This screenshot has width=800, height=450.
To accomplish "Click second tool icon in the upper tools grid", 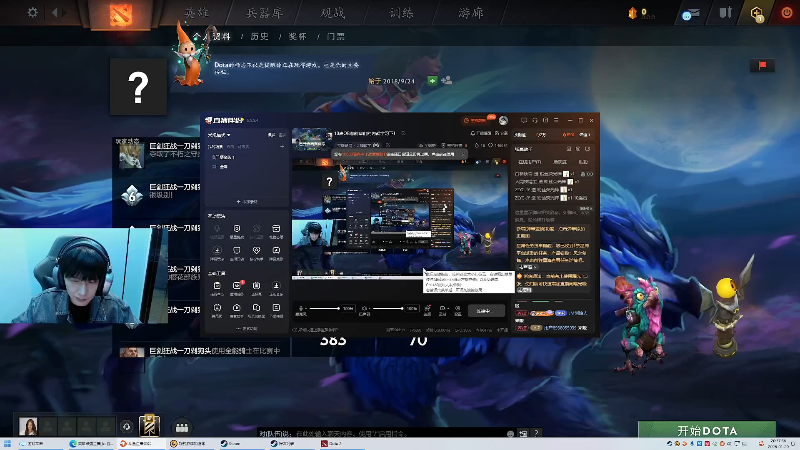I will (237, 231).
